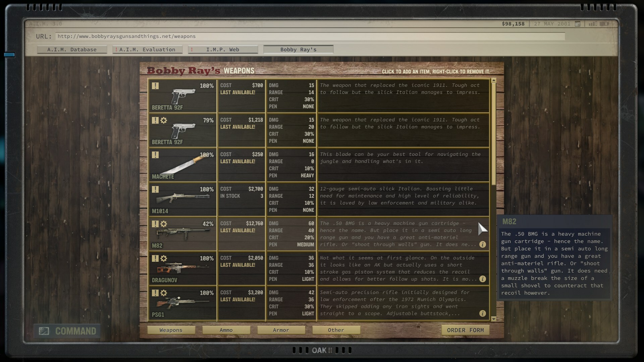Click the info icon on the Dragunov description
The width and height of the screenshot is (644, 362).
click(x=482, y=279)
